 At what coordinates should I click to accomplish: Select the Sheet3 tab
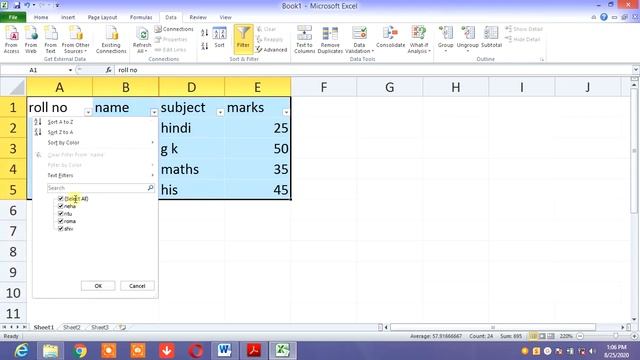[100, 327]
